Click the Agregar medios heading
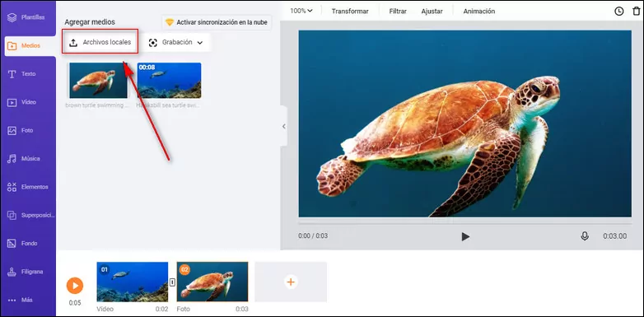 coord(90,22)
